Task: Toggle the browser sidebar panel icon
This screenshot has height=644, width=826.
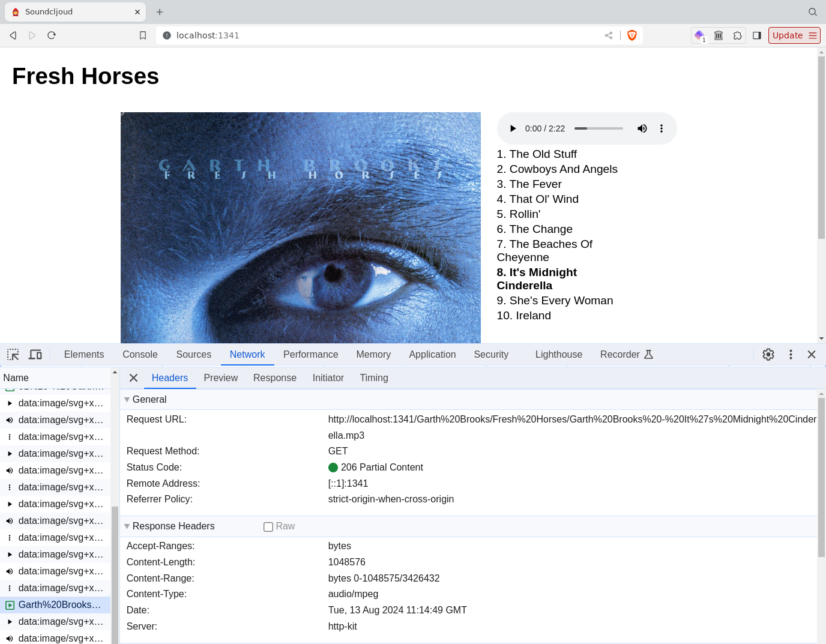Action: click(x=757, y=35)
